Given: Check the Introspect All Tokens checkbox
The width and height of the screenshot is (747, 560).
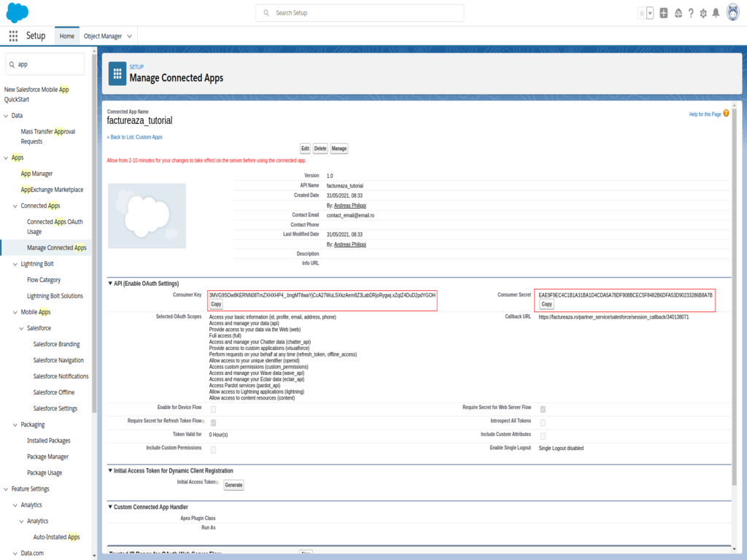Looking at the screenshot, I should click(x=542, y=421).
